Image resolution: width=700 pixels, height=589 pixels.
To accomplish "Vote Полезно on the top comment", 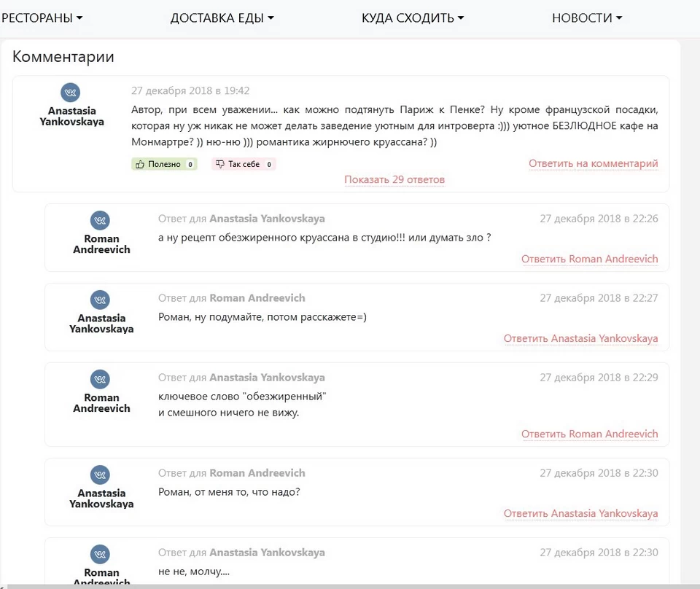I will [x=164, y=163].
